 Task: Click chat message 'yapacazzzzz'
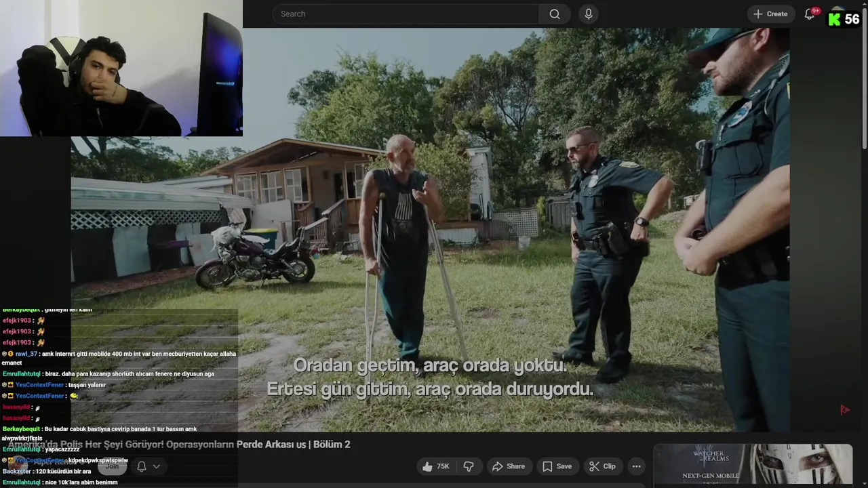point(62,449)
